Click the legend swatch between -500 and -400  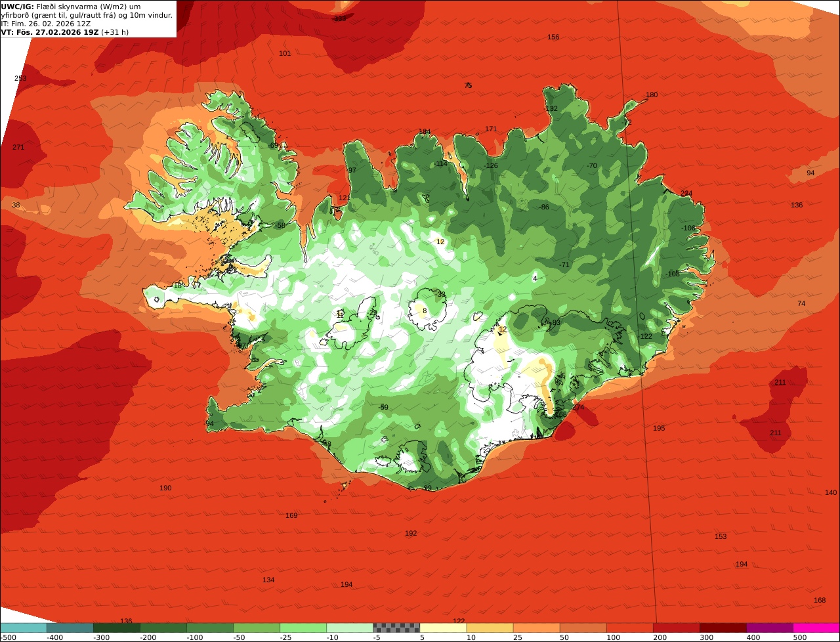coord(23,628)
